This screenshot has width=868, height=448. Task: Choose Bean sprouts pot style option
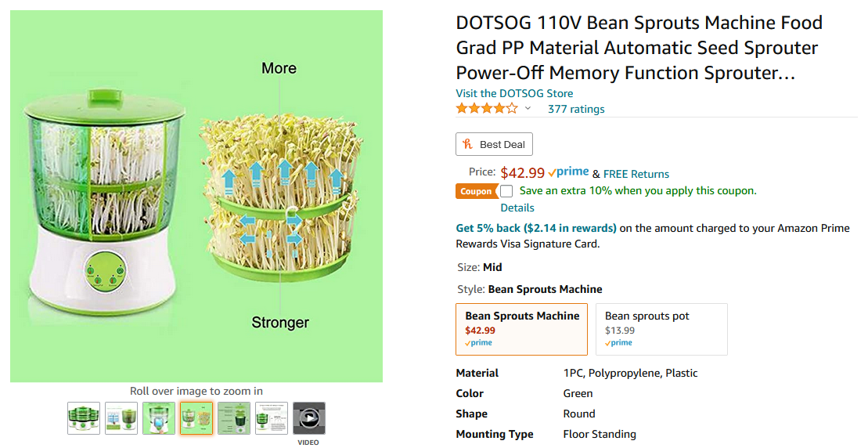tap(661, 329)
